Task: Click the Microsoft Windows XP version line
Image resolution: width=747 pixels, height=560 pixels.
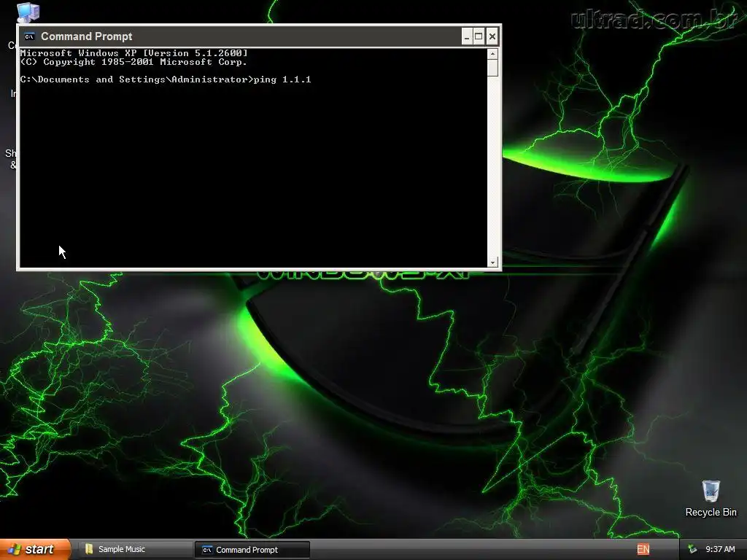Action: [134, 52]
